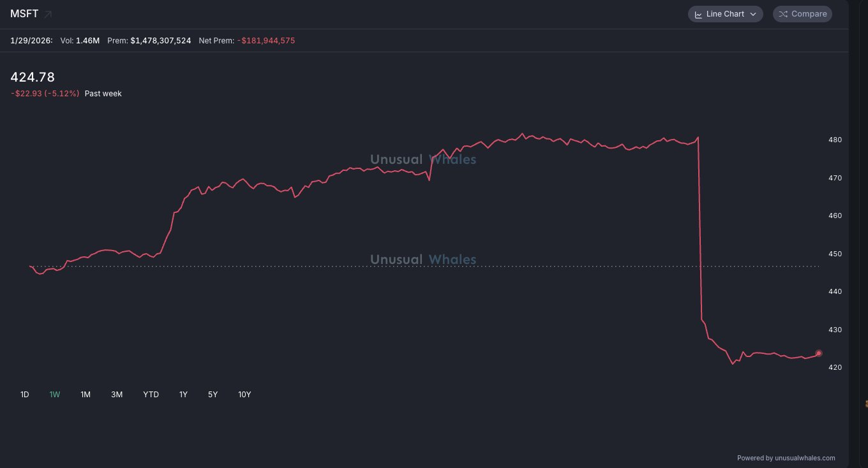
Task: Choose the 1M time range
Action: 86,395
